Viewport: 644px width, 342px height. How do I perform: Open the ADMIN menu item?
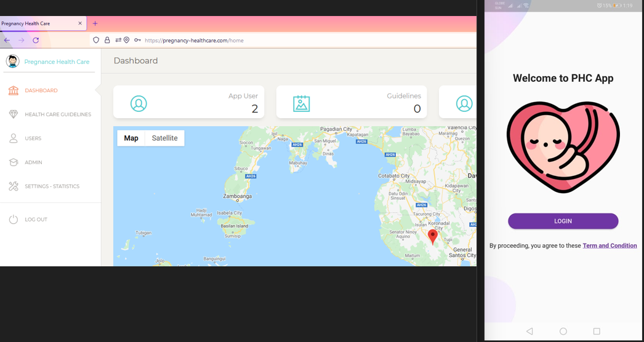(33, 162)
